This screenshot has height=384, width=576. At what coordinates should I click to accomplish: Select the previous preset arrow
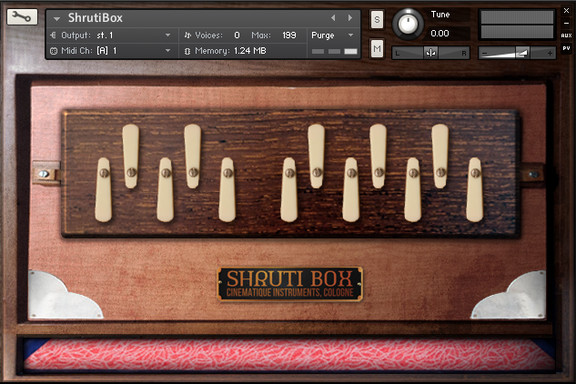click(333, 18)
